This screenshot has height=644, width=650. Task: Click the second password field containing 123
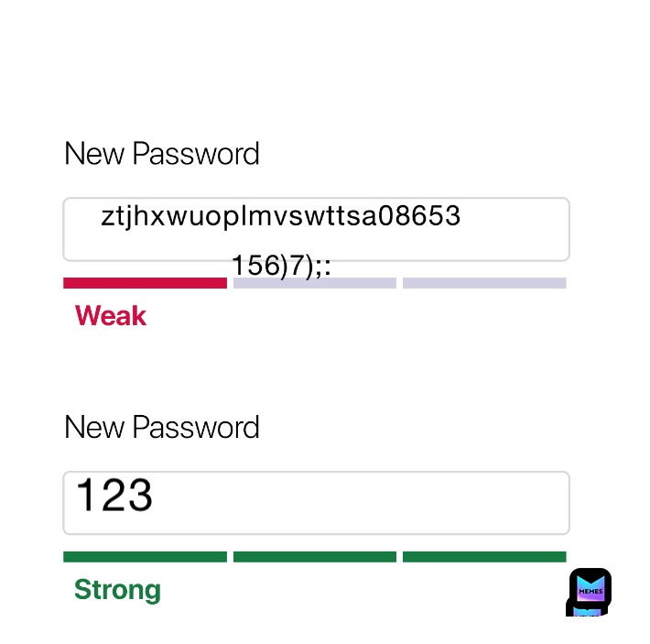316,503
